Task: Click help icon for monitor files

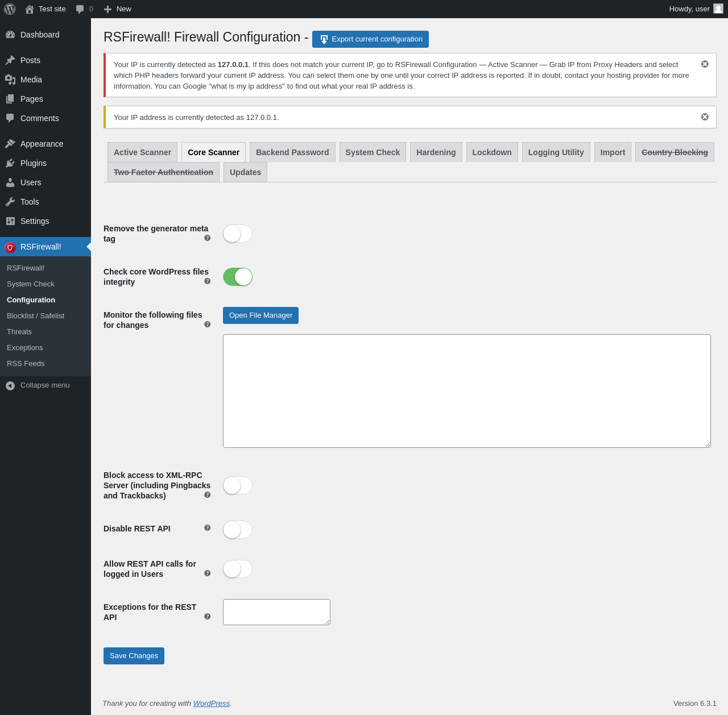Action: pos(207,325)
